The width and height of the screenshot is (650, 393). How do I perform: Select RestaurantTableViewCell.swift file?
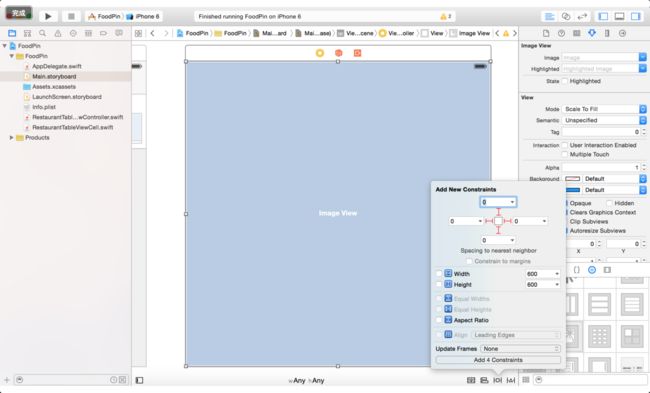coord(73,127)
